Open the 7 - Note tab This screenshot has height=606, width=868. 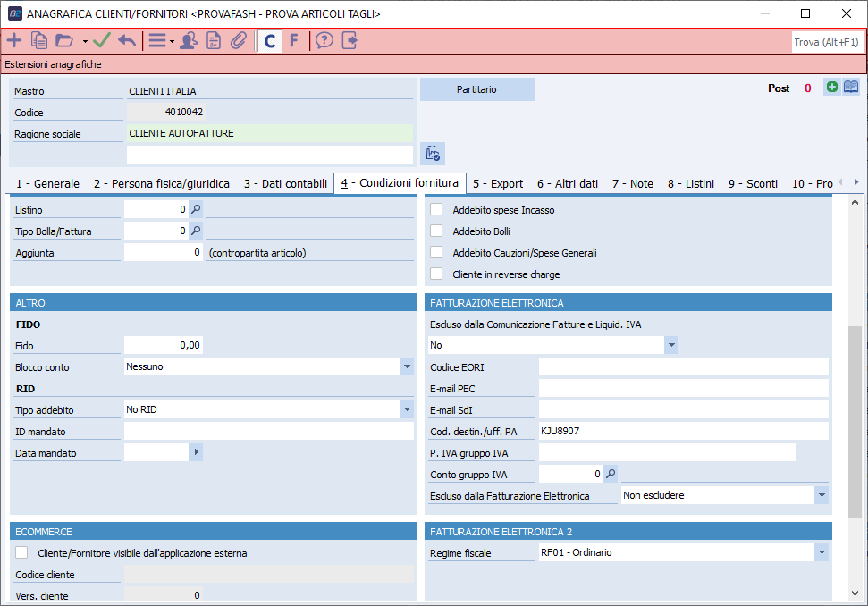tap(632, 184)
